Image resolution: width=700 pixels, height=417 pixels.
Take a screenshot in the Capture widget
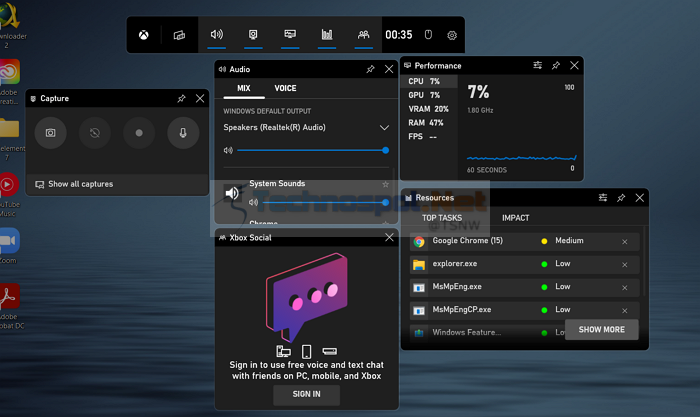click(50, 133)
